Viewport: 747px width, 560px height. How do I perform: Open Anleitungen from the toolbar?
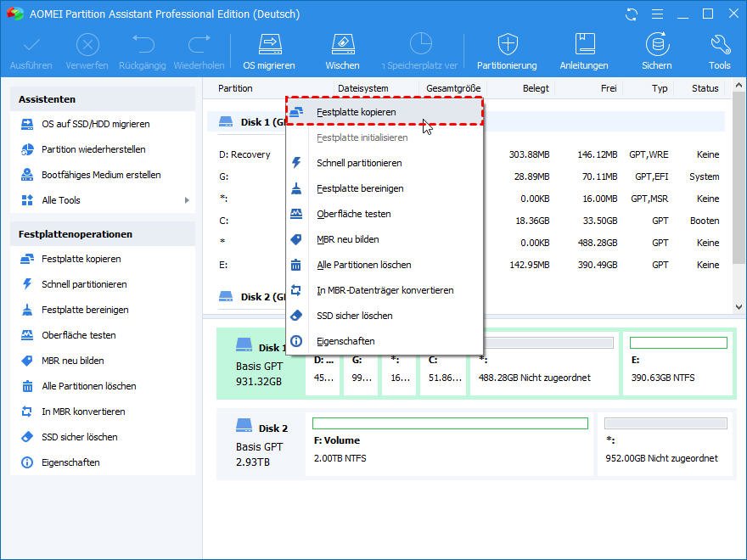(584, 52)
